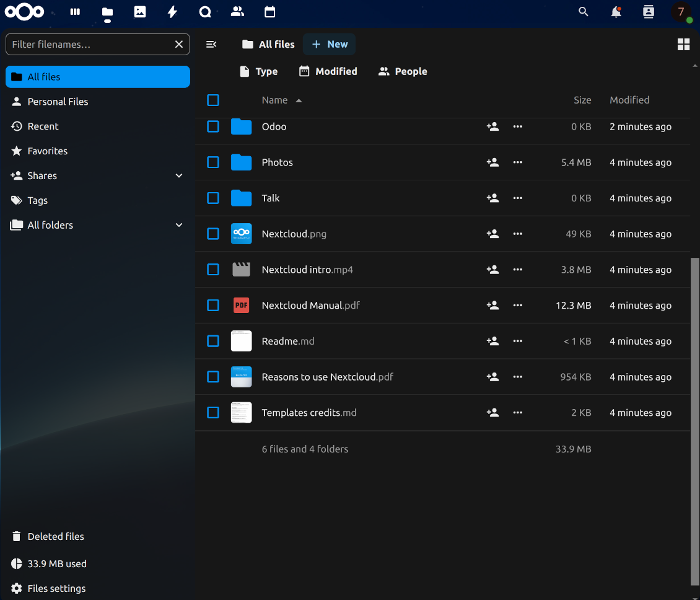
Task: Select the Talk folder checkbox
Action: tap(213, 198)
